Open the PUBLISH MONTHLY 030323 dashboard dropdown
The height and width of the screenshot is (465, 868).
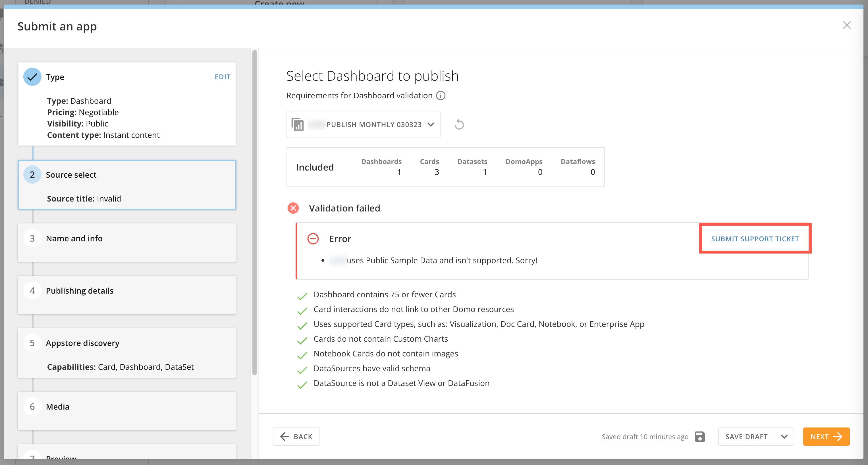(x=363, y=125)
